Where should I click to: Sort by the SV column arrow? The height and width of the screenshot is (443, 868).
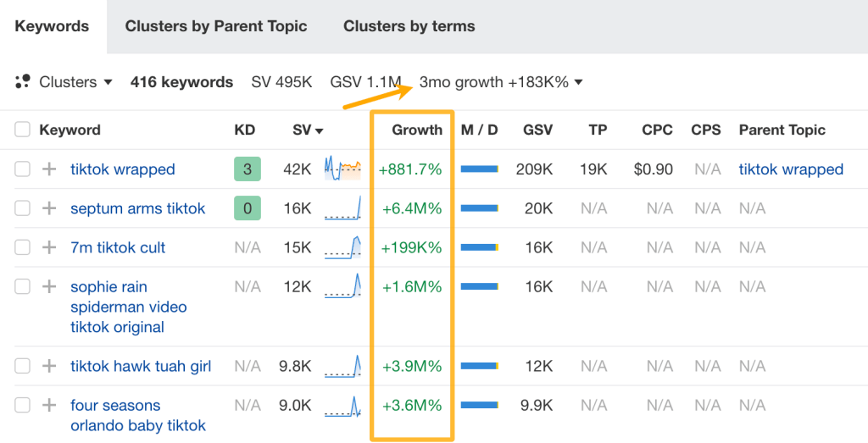pyautogui.click(x=320, y=131)
